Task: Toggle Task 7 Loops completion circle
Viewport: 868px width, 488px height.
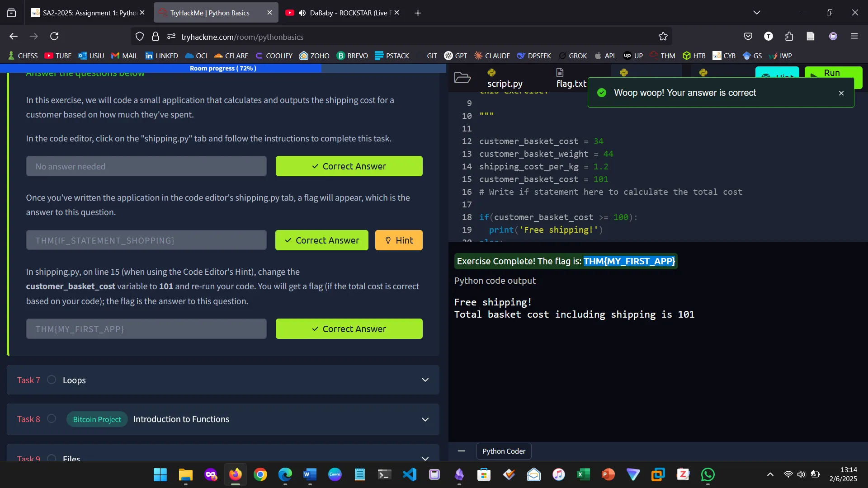Action: (x=52, y=380)
